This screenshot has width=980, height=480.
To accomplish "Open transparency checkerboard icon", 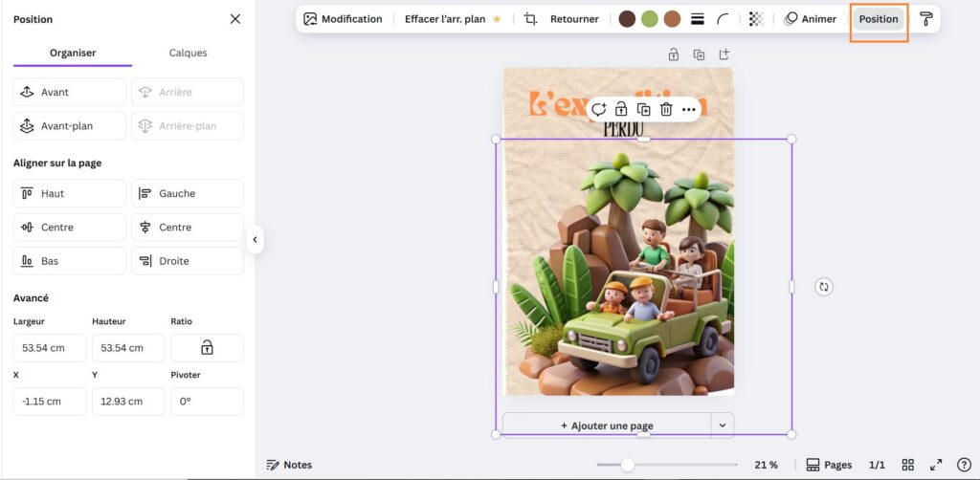I will [756, 19].
